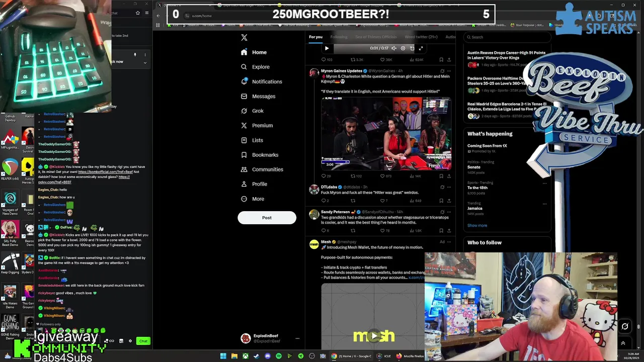The width and height of the screenshot is (644, 362).
Task: Go to Home in X sidebar
Action: (x=254, y=52)
